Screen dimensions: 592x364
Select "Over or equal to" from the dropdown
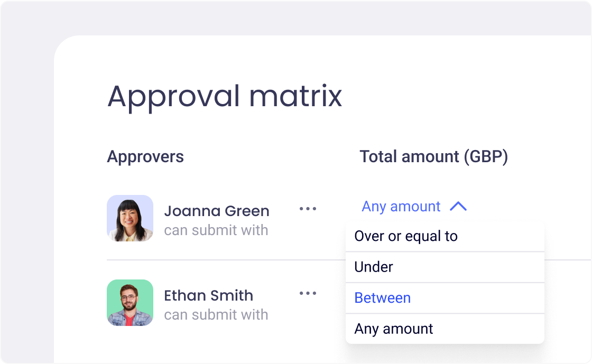405,236
